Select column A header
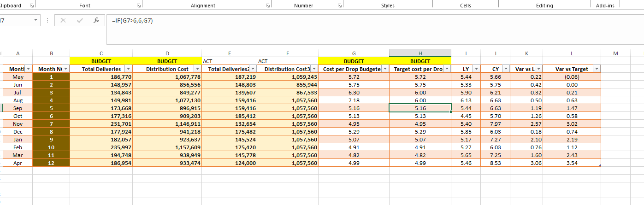The image size is (644, 205). point(18,53)
